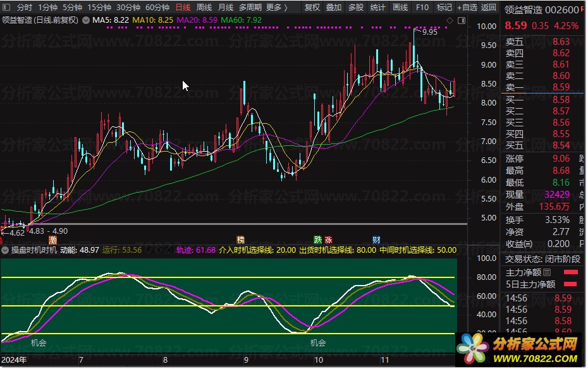Click the blue 财 marker icon

tap(376, 239)
